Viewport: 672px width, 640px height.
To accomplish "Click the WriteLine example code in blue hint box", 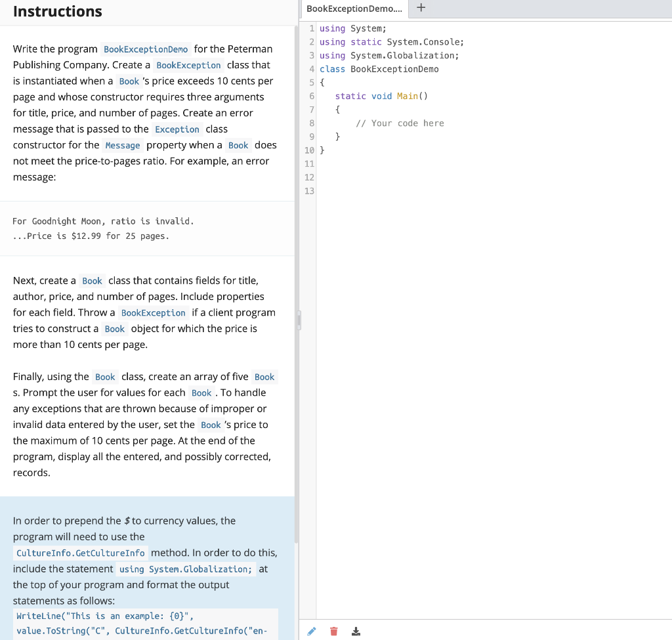I will pos(146,624).
